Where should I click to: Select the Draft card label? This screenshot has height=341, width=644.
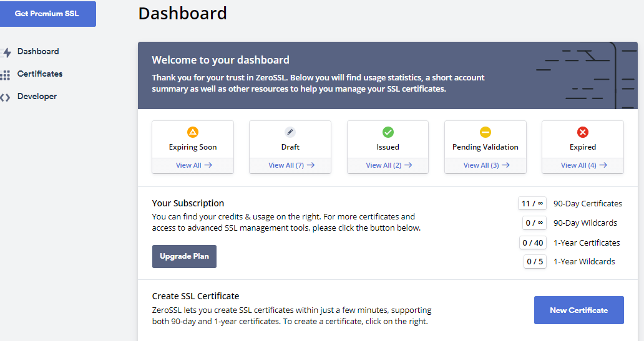tap(290, 147)
